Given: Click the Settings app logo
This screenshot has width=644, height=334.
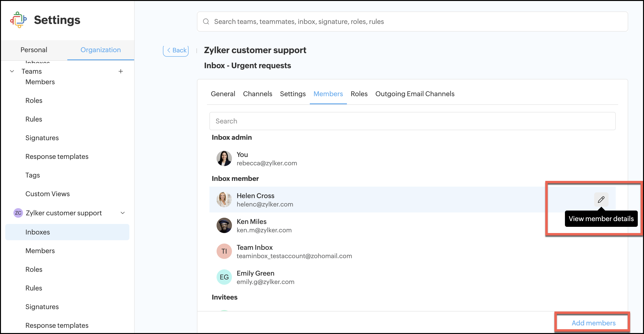Looking at the screenshot, I should pos(18,20).
